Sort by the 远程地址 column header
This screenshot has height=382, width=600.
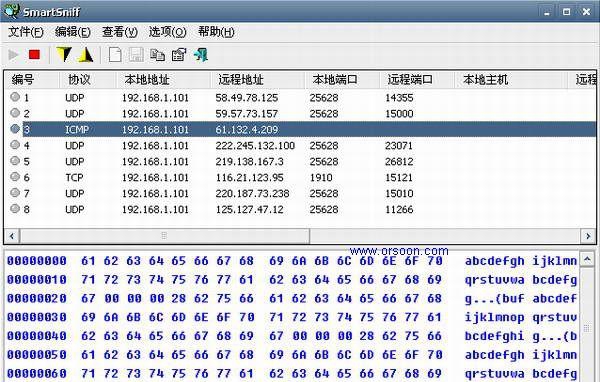pyautogui.click(x=258, y=80)
